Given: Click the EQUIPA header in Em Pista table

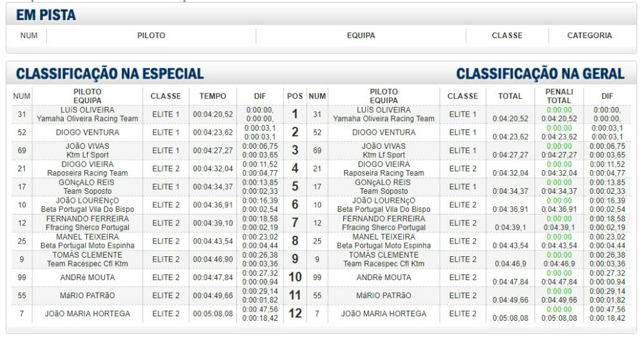Looking at the screenshot, I should coord(361,35).
